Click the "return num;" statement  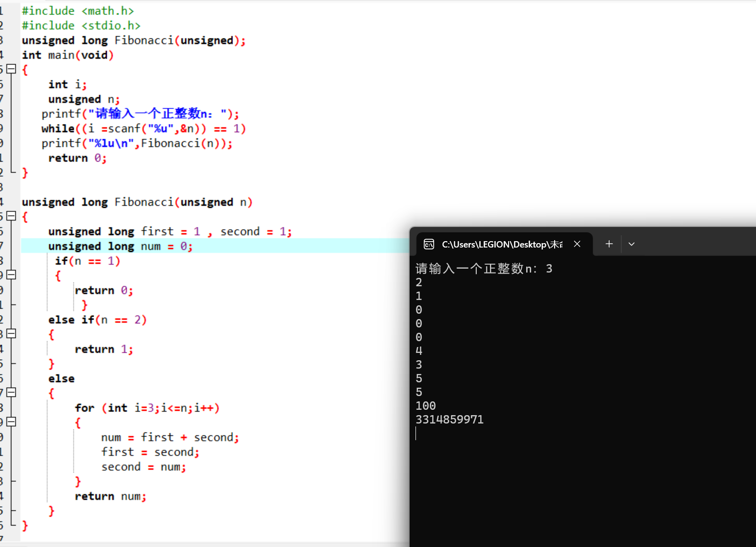coord(111,496)
